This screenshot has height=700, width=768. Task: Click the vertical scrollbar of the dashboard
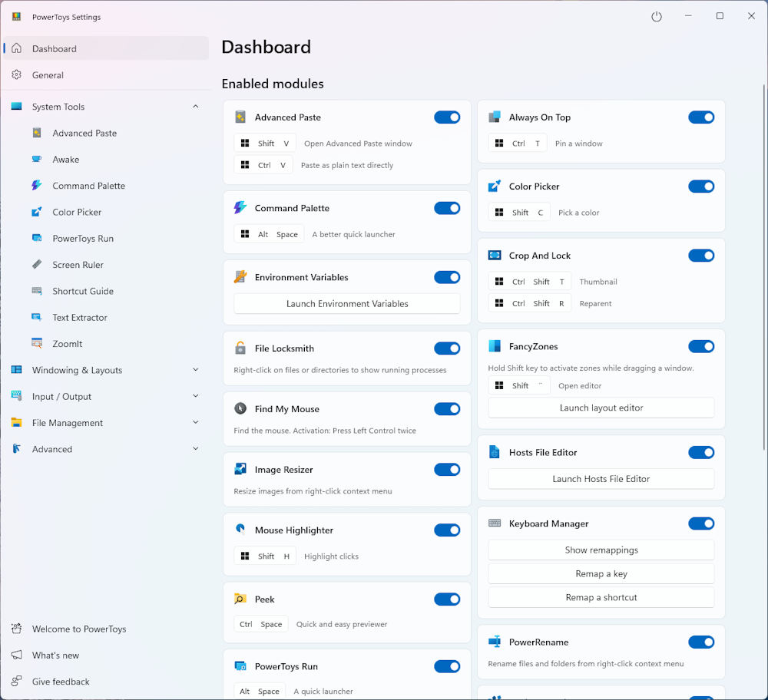[763, 267]
